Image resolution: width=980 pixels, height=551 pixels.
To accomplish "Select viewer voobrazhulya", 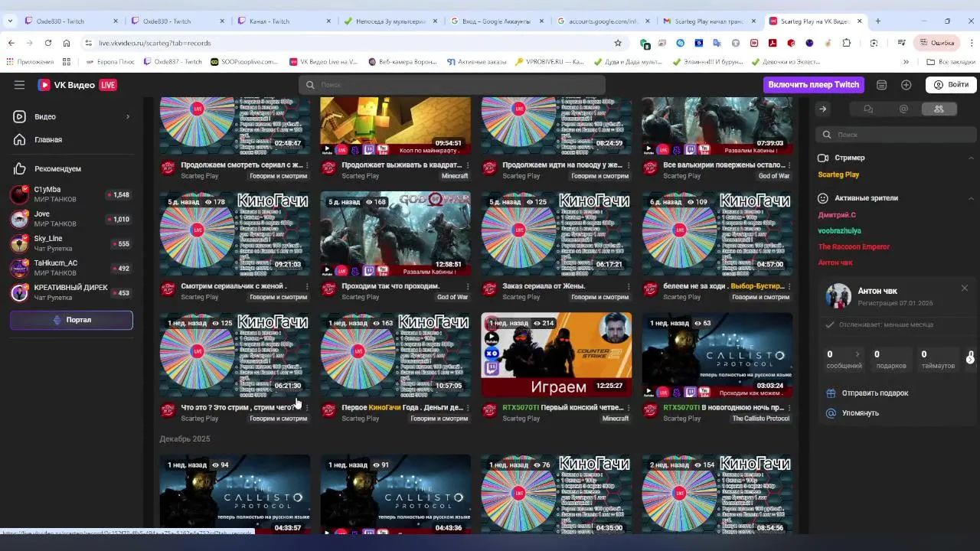I will [839, 230].
